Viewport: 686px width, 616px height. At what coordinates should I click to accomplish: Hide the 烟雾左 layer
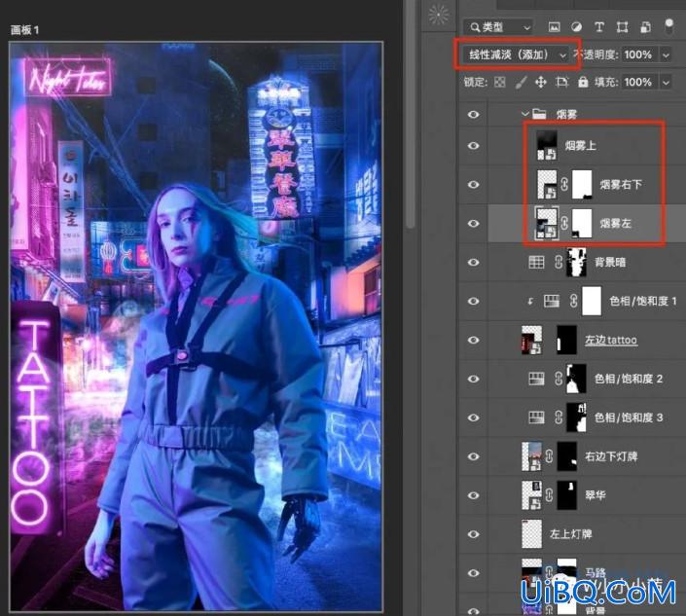click(x=473, y=223)
